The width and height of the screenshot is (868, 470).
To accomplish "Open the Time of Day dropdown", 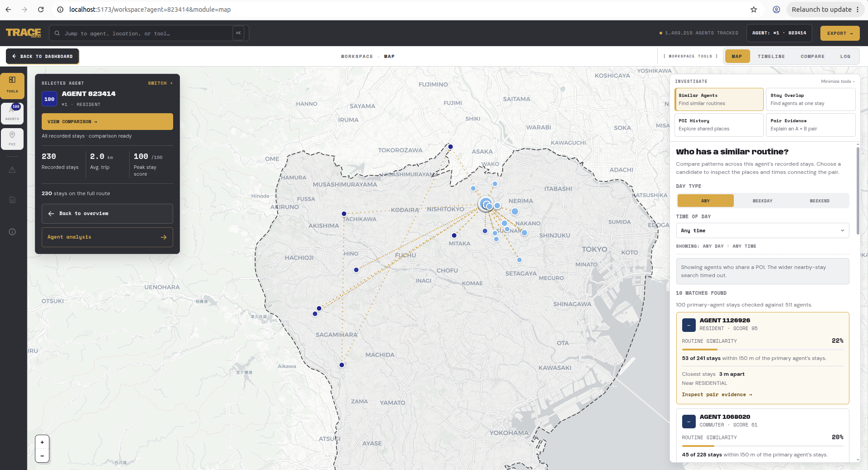I will coord(762,230).
